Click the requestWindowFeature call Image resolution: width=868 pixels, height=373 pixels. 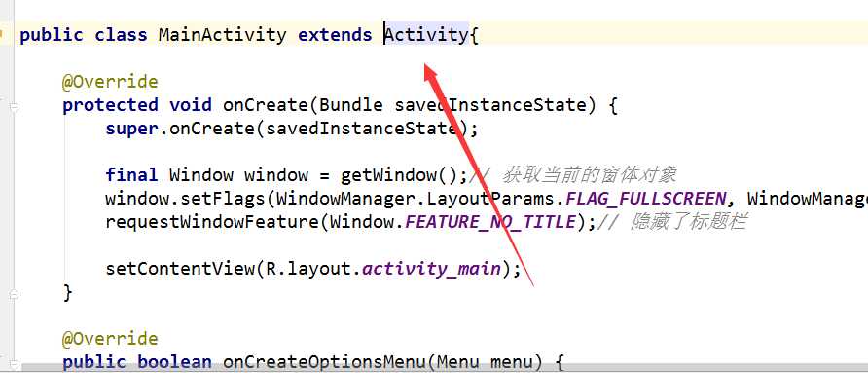click(x=212, y=222)
